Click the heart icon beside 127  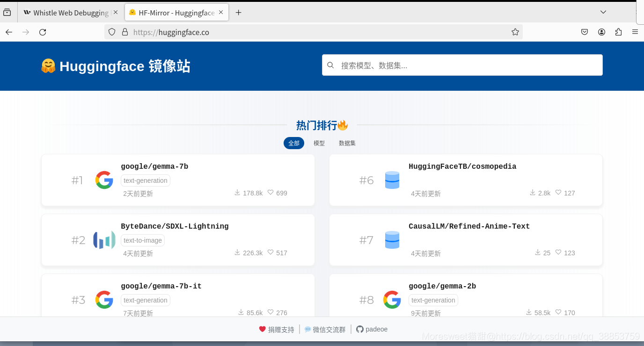click(x=558, y=193)
